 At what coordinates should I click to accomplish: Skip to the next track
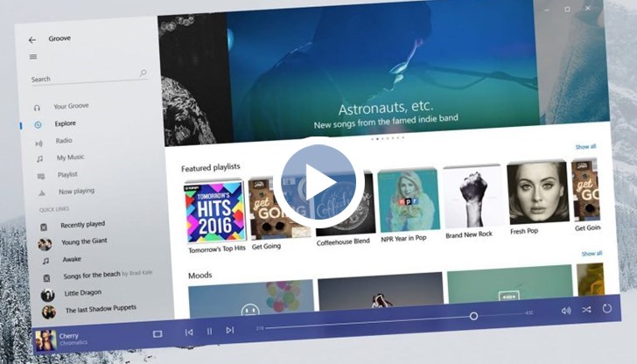tap(230, 330)
